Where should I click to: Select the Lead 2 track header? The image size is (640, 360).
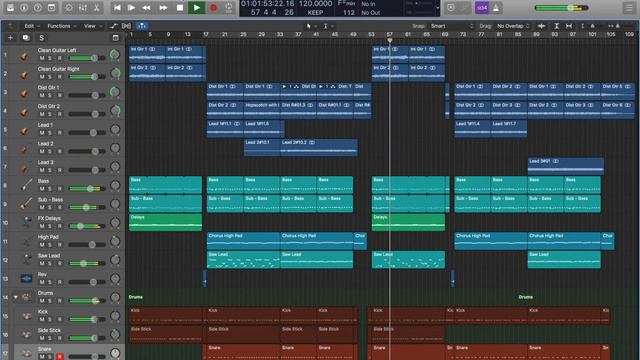click(62, 148)
